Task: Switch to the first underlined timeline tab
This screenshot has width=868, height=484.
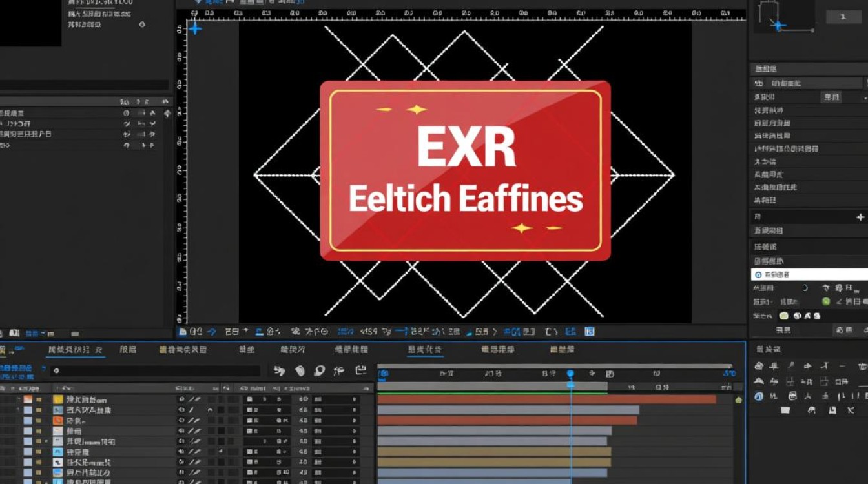Action: pyautogui.click(x=75, y=350)
